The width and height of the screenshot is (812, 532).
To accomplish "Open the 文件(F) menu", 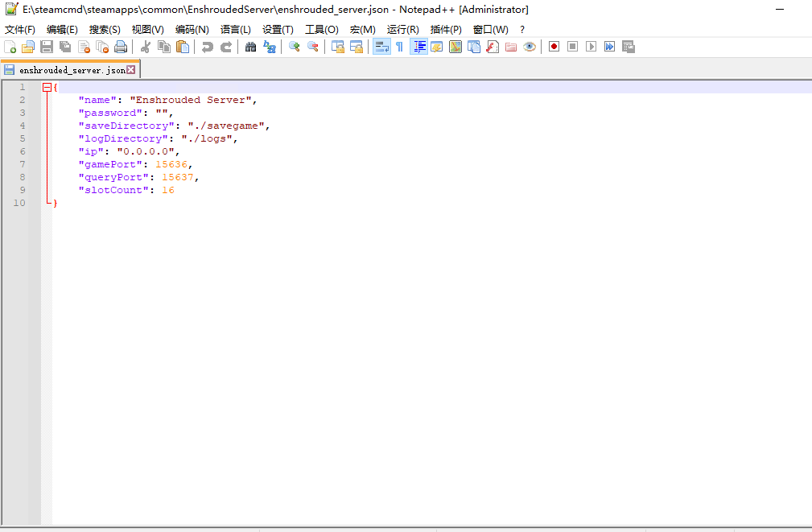I will click(x=20, y=30).
